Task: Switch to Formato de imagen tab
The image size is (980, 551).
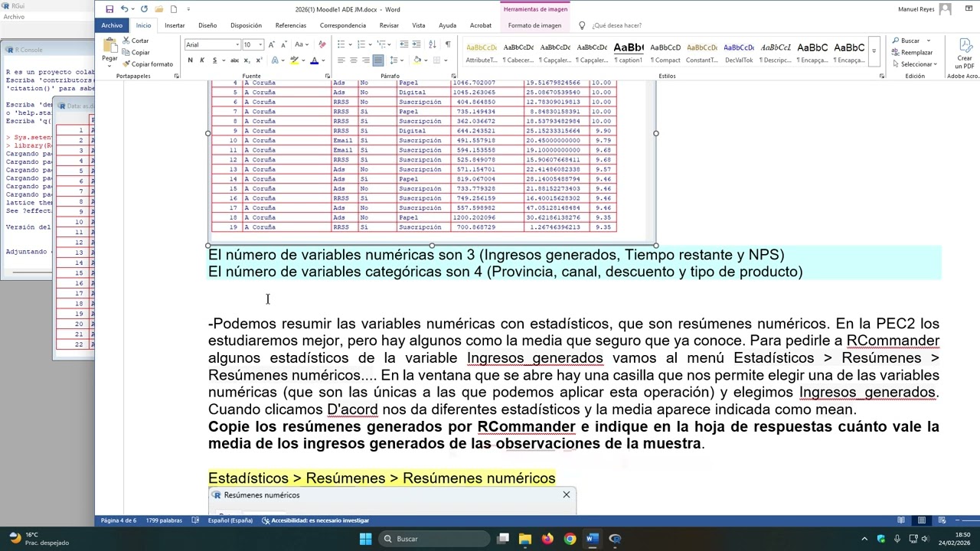Action: [534, 25]
